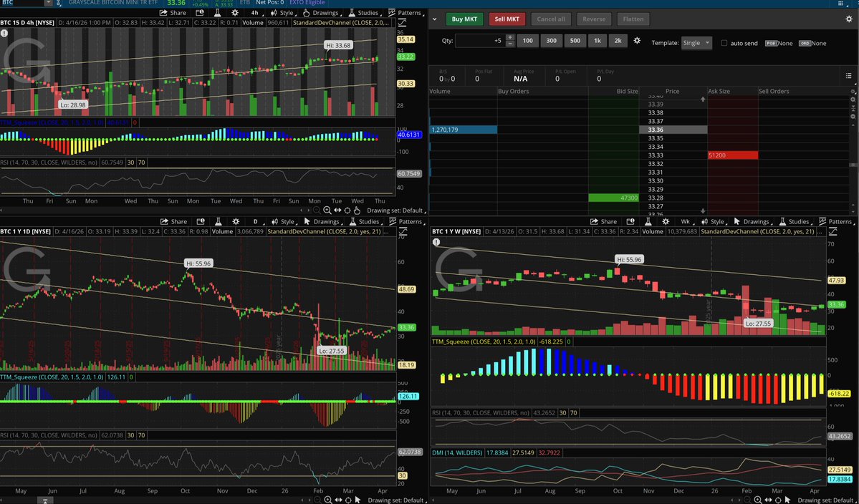Open the D timeframe selector on daily chart
Viewport: 859px width, 504px height.
254,222
